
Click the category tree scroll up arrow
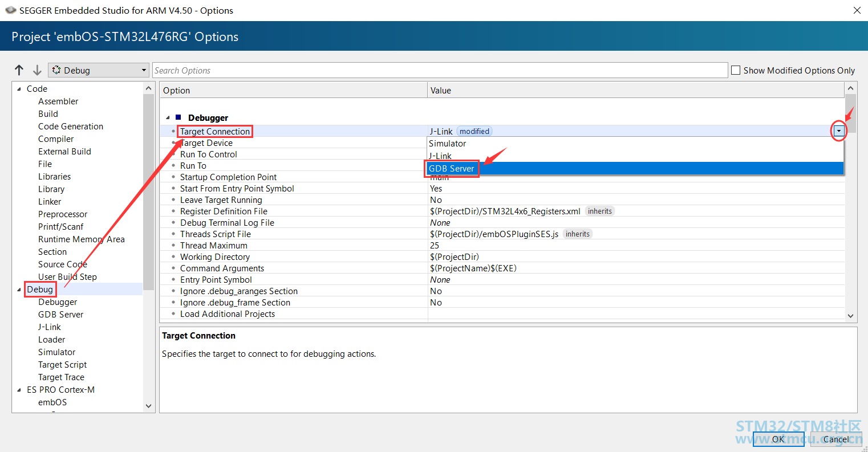pos(149,88)
